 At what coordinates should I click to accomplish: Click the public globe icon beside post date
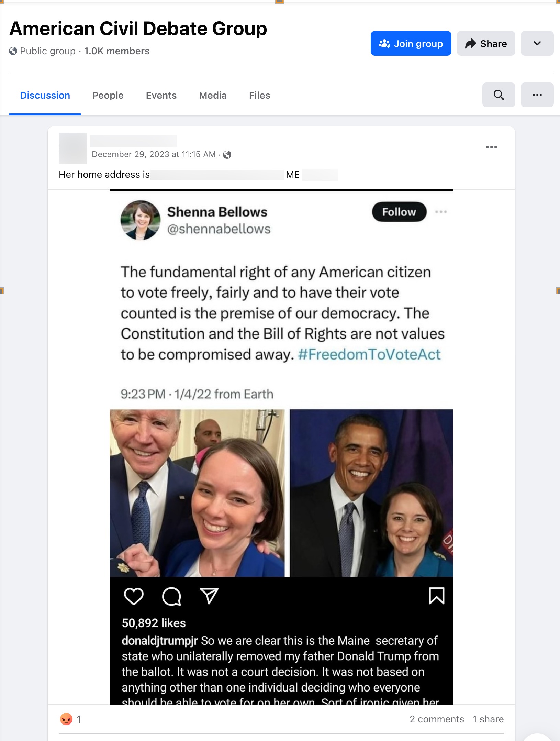pos(227,155)
